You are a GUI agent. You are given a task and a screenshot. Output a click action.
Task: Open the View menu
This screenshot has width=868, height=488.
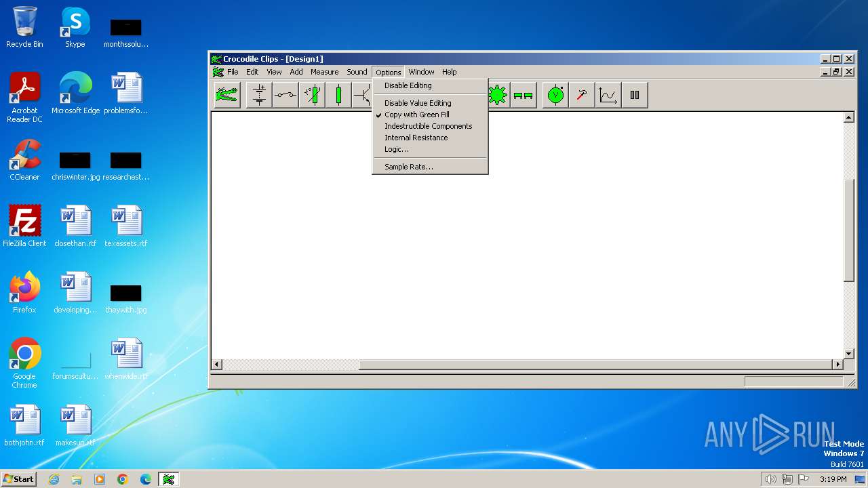click(274, 72)
